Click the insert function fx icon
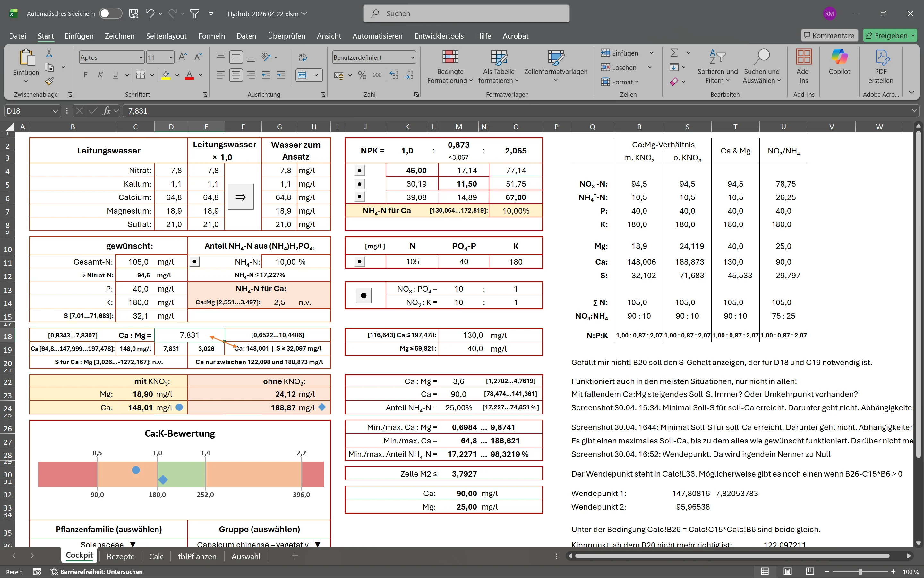Image resolution: width=924 pixels, height=578 pixels. pyautogui.click(x=107, y=111)
